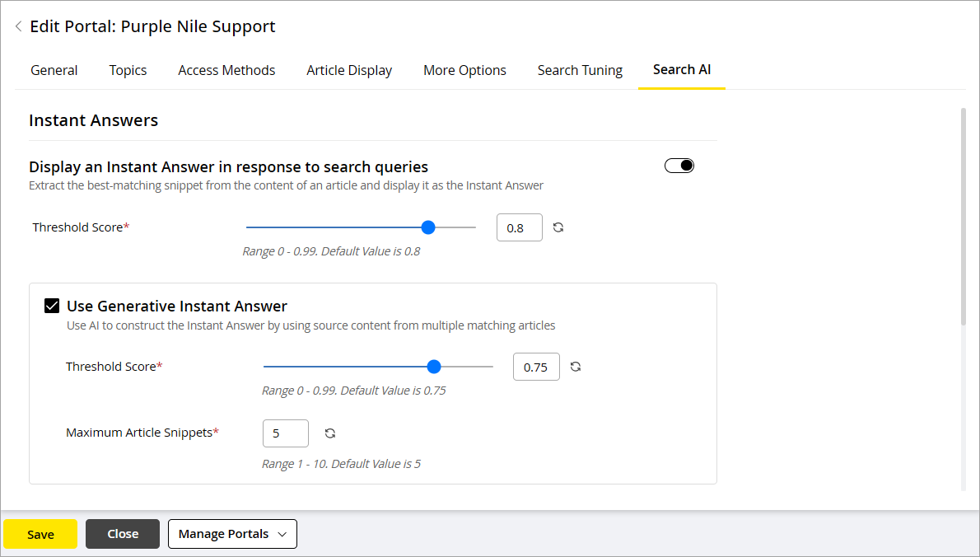Select the Access Methods tab

[x=226, y=70]
